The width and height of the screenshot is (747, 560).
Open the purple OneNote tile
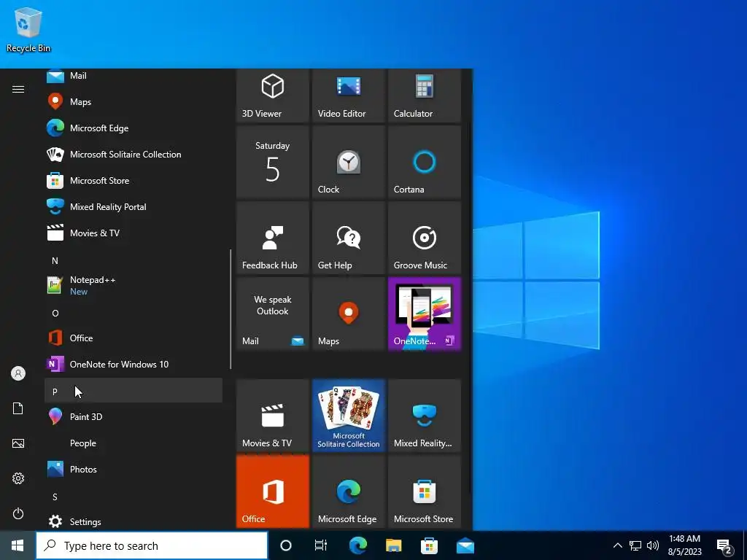(424, 314)
